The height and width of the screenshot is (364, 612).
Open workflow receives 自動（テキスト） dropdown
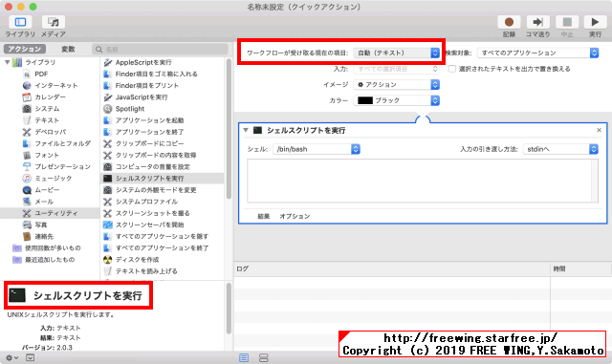397,53
